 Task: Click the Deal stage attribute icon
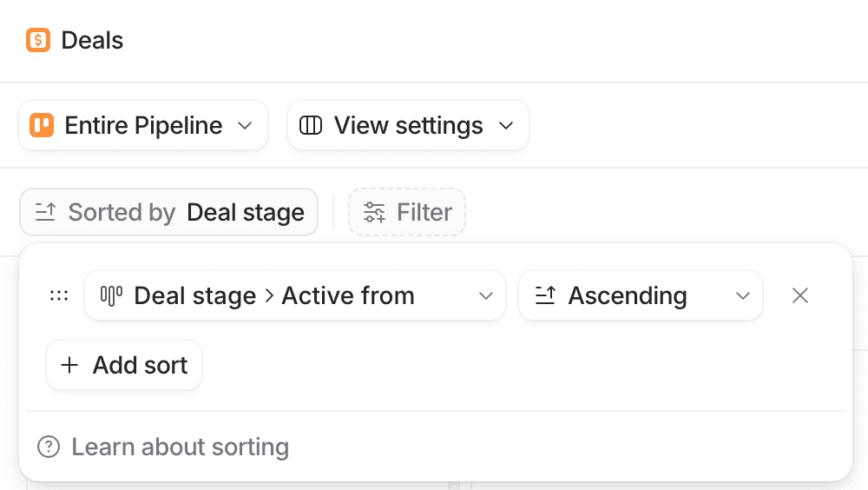[x=111, y=295]
